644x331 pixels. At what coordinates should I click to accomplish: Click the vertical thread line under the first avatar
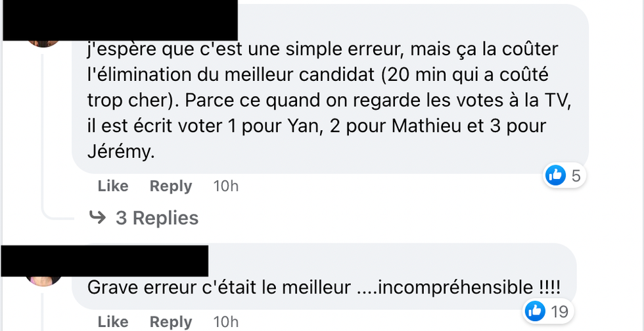[43, 132]
